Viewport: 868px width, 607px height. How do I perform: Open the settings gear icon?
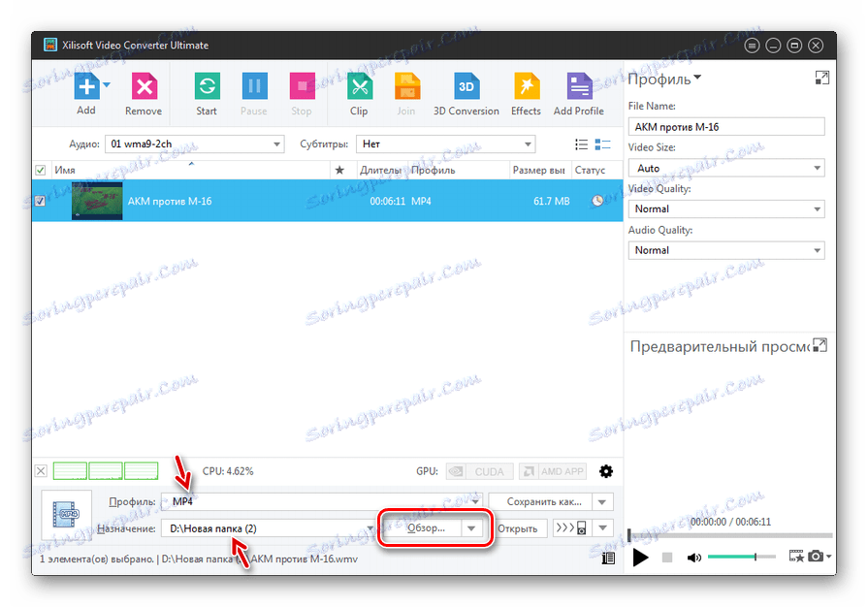point(606,471)
